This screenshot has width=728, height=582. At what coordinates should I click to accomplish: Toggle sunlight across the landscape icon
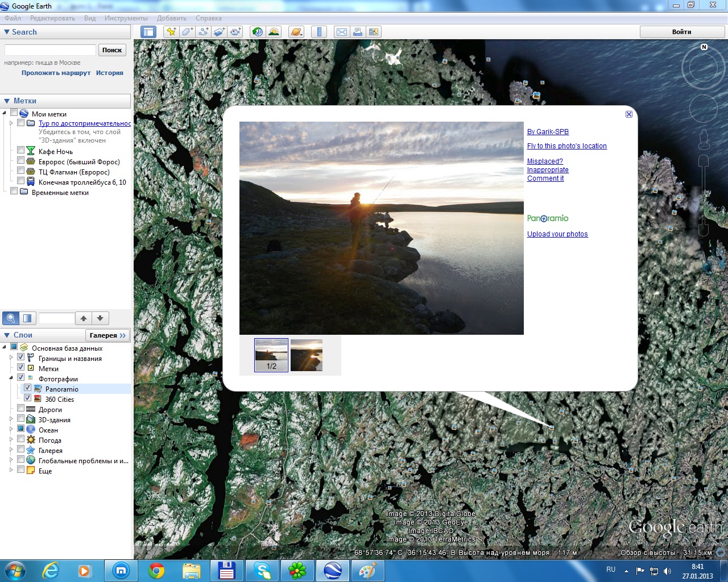(274, 32)
